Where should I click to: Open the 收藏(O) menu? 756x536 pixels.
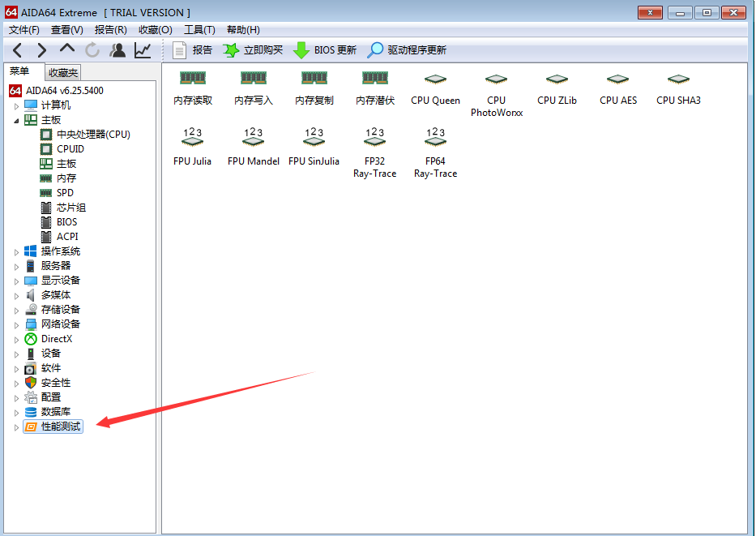(156, 30)
